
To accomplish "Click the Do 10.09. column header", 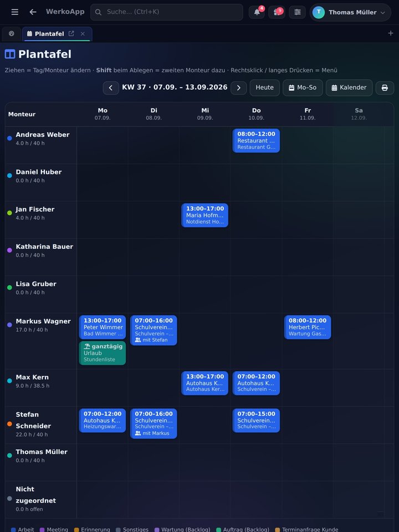I will tap(256, 114).
